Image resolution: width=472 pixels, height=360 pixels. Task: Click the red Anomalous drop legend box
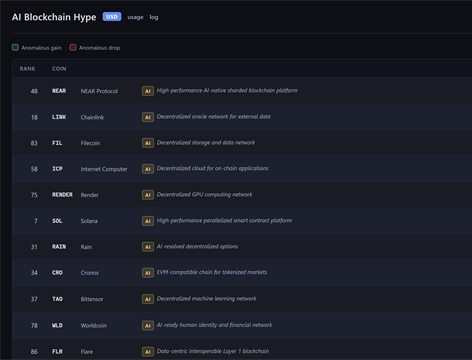73,48
